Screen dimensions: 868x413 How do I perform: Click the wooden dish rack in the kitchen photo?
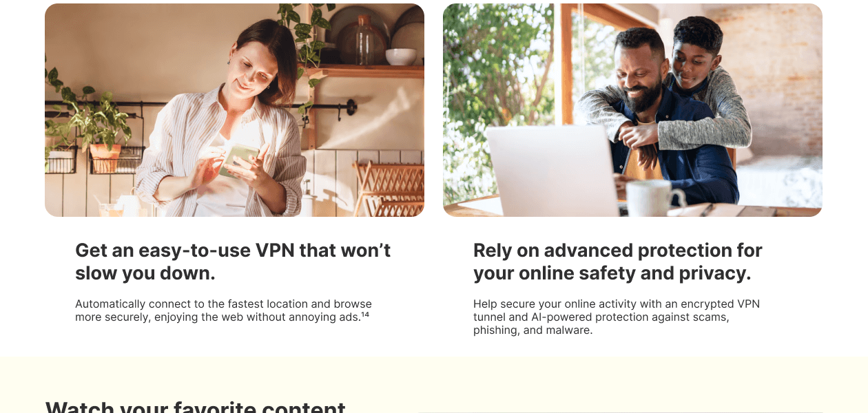click(389, 189)
